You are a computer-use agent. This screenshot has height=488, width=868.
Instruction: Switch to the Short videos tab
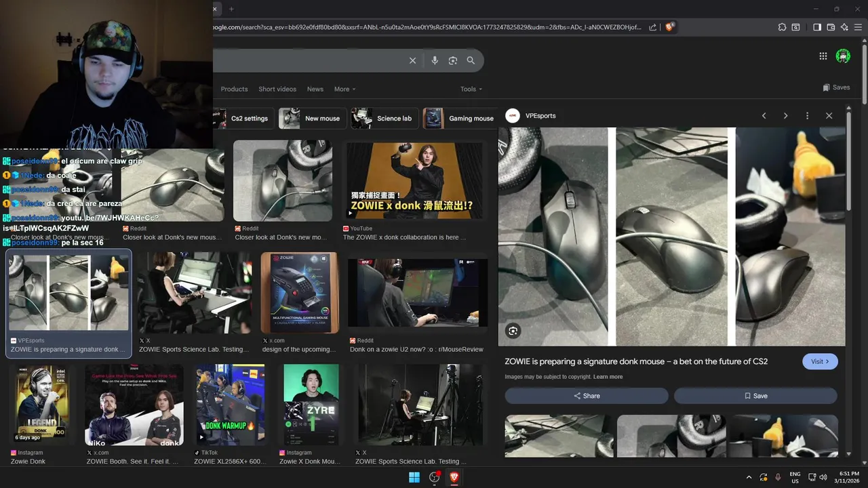point(277,89)
